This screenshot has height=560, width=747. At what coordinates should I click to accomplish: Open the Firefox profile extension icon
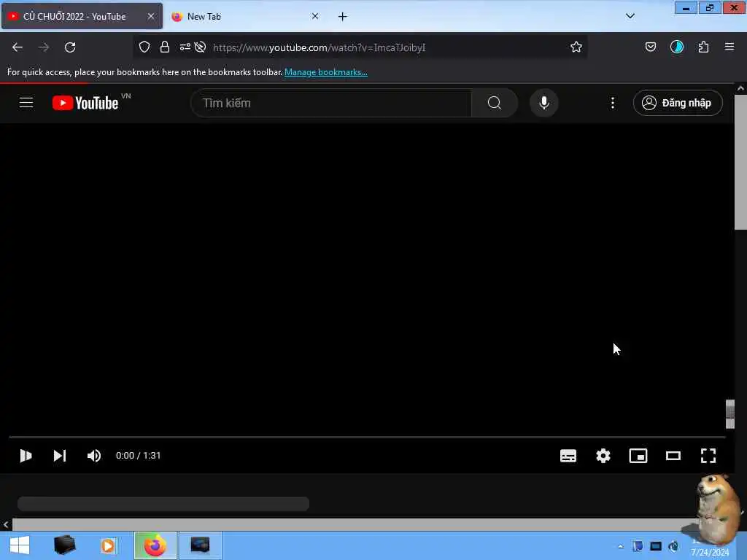point(676,47)
